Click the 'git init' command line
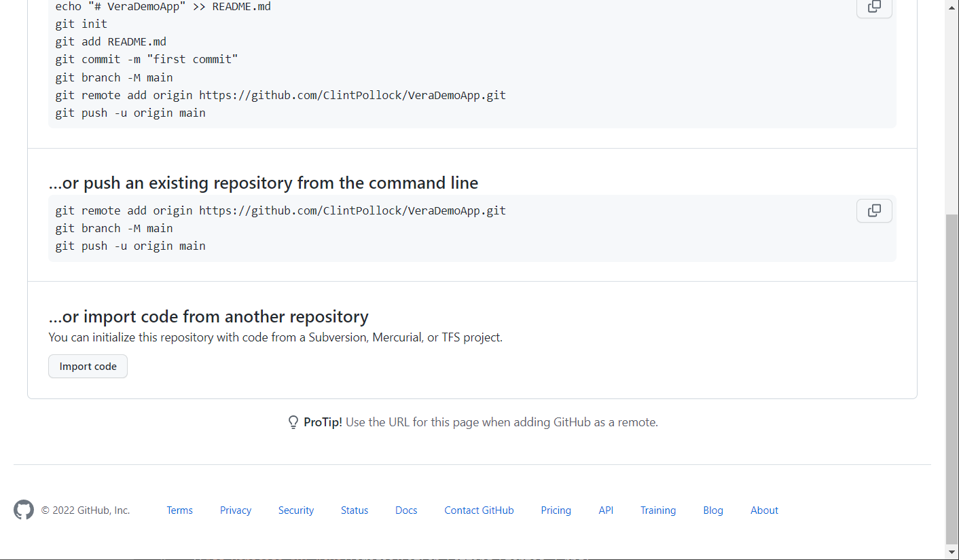959x560 pixels. click(82, 24)
